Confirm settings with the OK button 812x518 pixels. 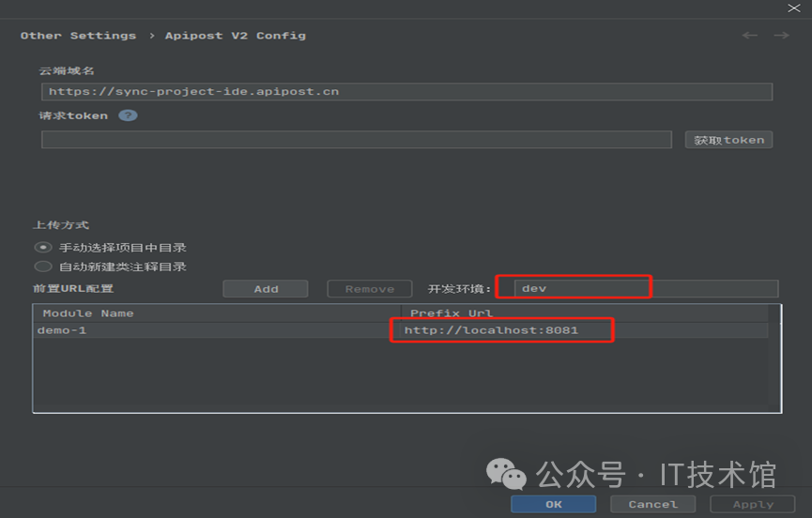pos(554,504)
